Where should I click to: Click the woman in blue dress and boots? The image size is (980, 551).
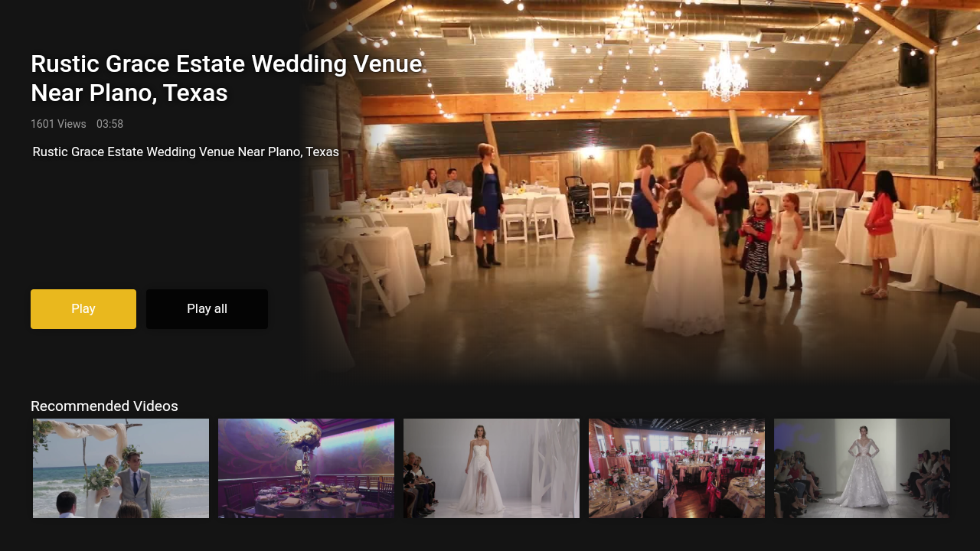[x=486, y=205]
